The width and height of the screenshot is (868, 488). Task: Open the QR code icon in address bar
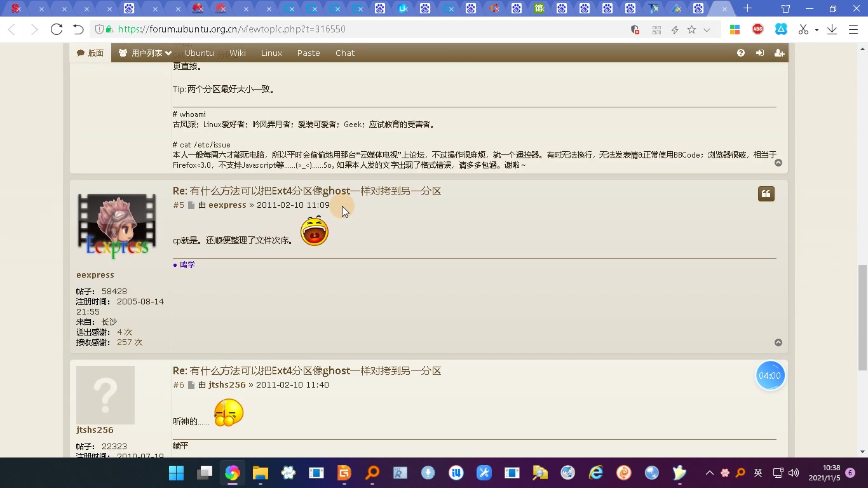point(656,30)
